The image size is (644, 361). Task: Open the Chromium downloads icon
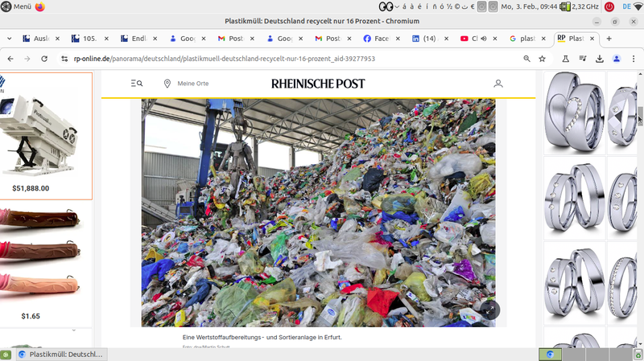point(600,59)
